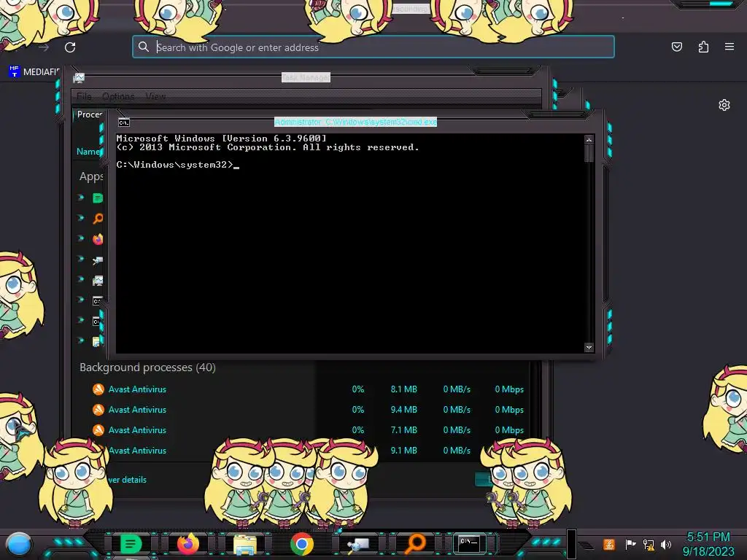Select Firefox icon in Apps list

click(x=98, y=239)
